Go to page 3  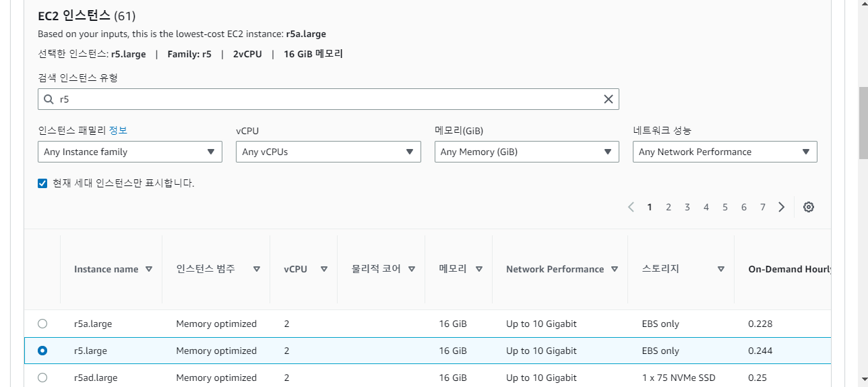point(687,207)
